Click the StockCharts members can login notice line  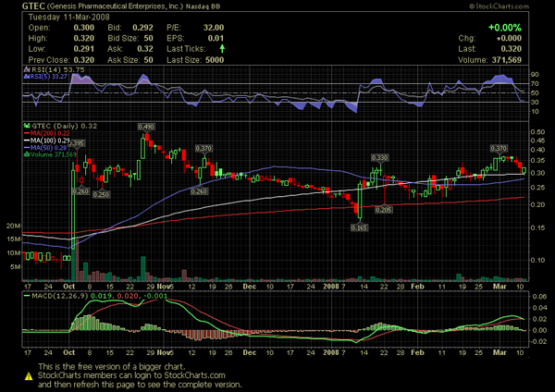tap(131, 375)
